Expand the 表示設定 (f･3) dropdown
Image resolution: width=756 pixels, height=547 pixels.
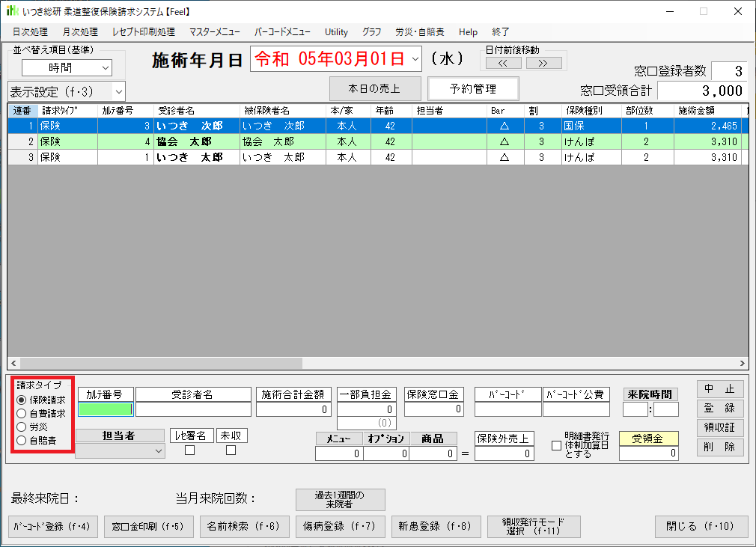(118, 92)
